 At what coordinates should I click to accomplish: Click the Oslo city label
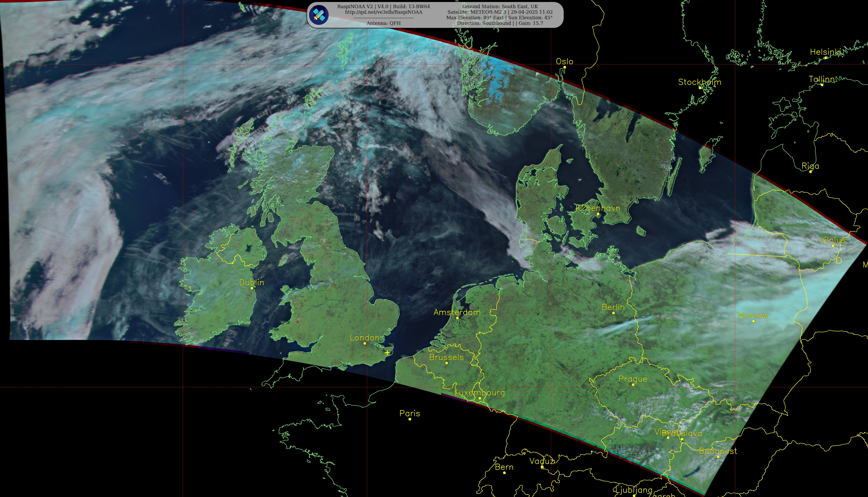point(564,61)
